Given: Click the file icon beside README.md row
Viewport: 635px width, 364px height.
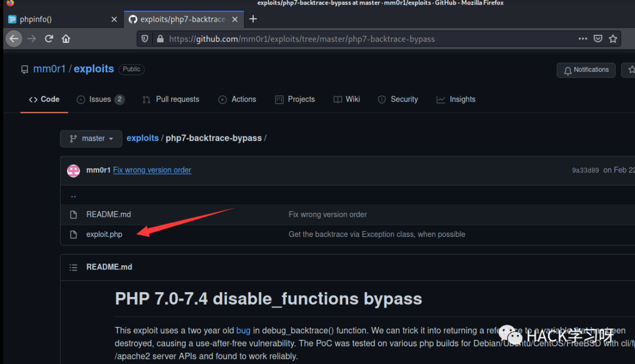Looking at the screenshot, I should point(73,215).
